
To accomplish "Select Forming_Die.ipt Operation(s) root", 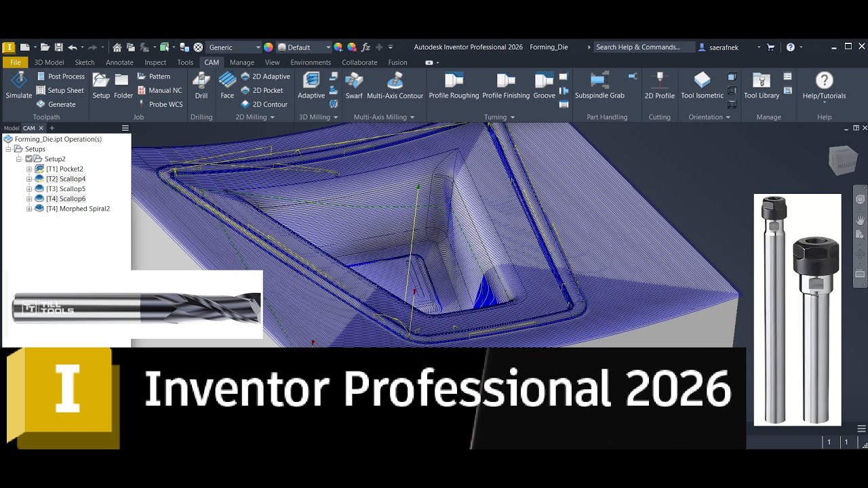I will 58,139.
